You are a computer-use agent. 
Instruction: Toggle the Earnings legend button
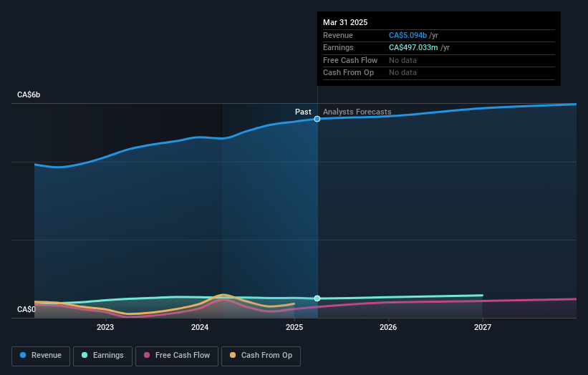[102, 356]
